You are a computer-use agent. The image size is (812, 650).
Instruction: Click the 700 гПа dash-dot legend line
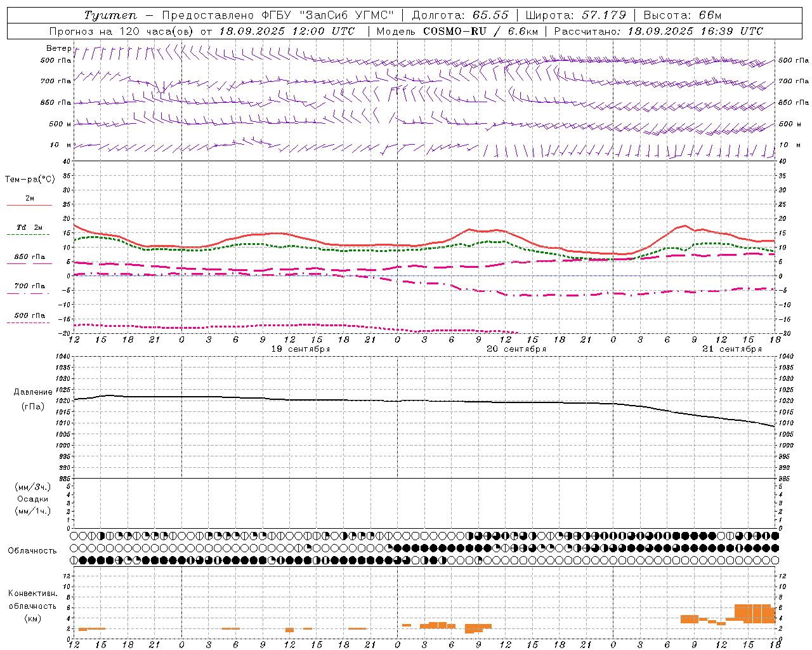[28, 293]
